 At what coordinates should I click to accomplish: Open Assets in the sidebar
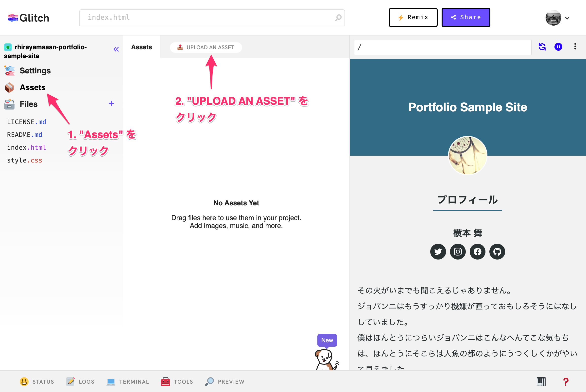pyautogui.click(x=33, y=87)
